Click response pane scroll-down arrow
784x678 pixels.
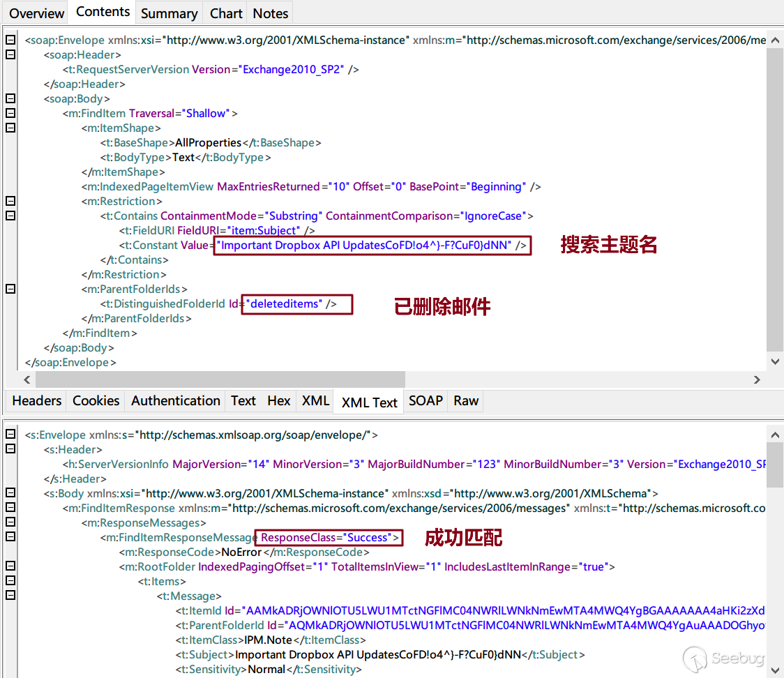(x=775, y=670)
